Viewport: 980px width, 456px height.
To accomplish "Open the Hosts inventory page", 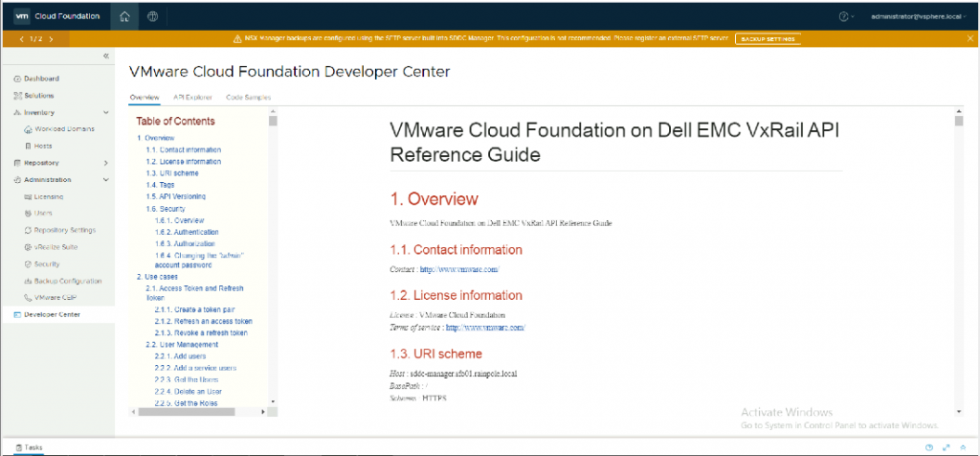I will [x=44, y=146].
